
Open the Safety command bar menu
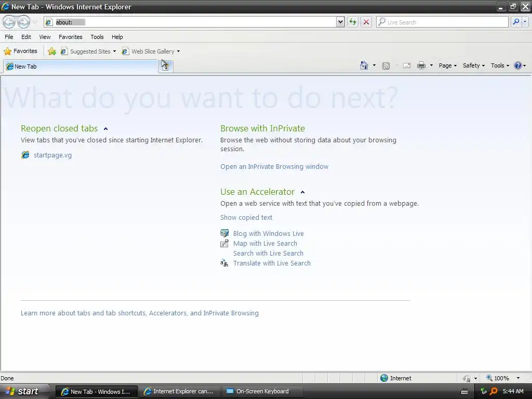pos(474,65)
